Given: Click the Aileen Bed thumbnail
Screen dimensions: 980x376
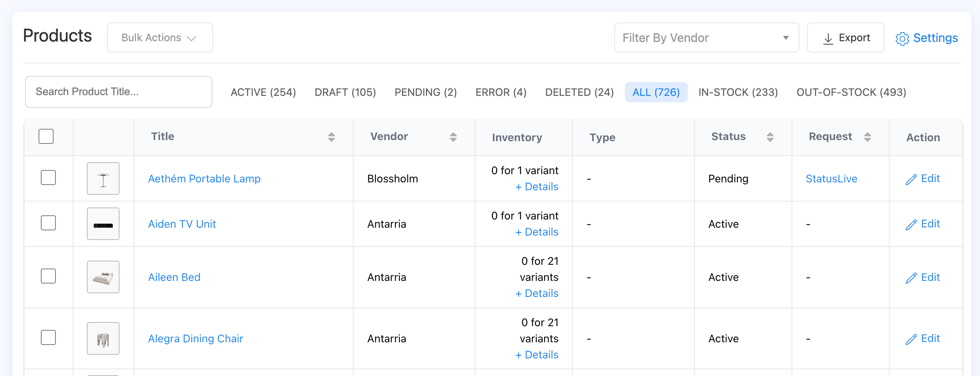Looking at the screenshot, I should tap(103, 277).
